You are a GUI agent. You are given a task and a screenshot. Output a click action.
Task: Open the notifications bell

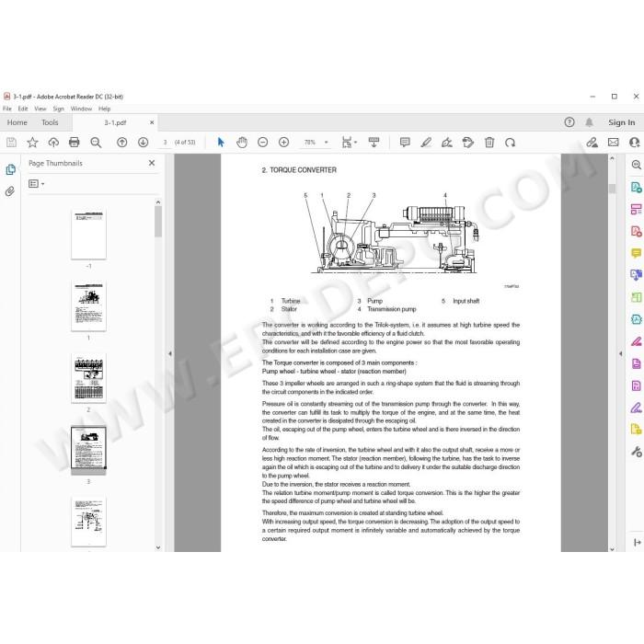[589, 122]
